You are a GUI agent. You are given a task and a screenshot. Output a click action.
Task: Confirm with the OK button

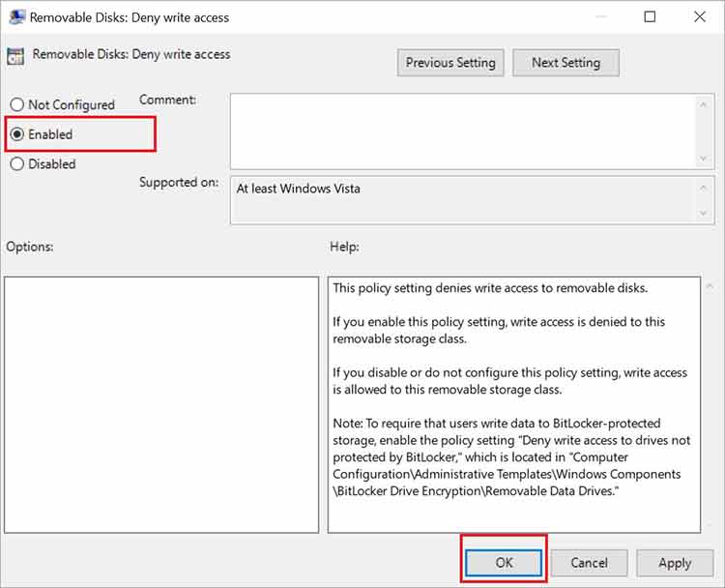[x=504, y=563]
